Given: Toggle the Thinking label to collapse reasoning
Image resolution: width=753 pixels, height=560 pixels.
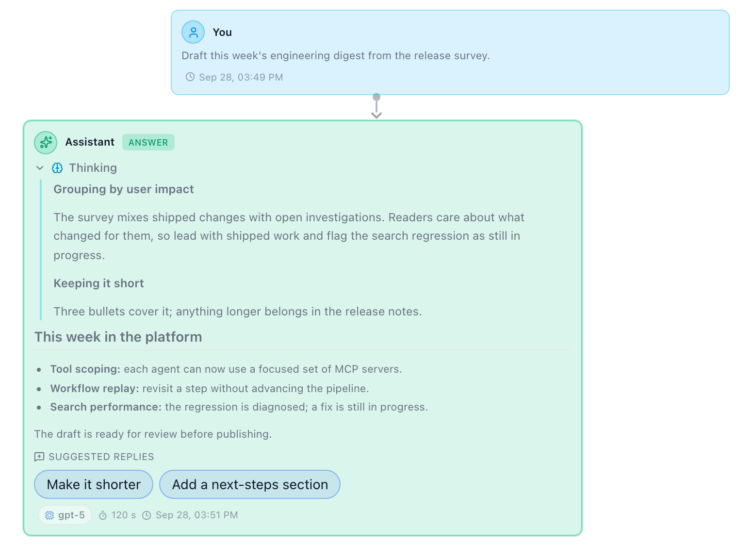Looking at the screenshot, I should (93, 168).
